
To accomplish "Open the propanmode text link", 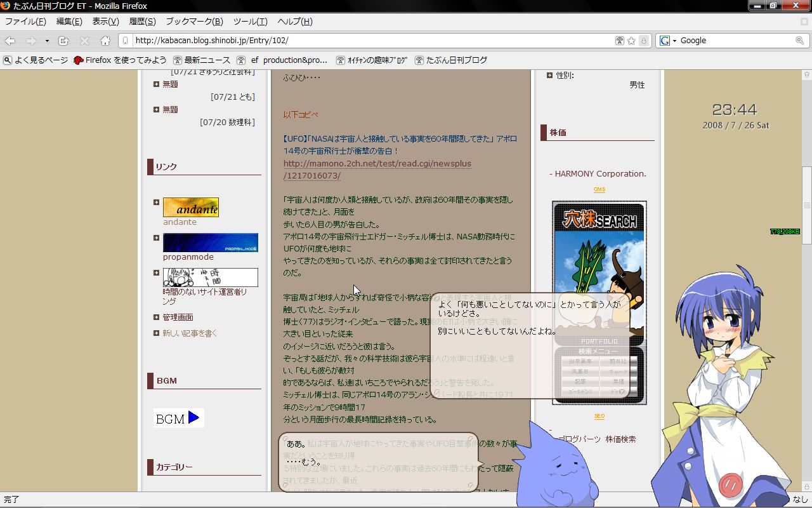I will pos(188,257).
